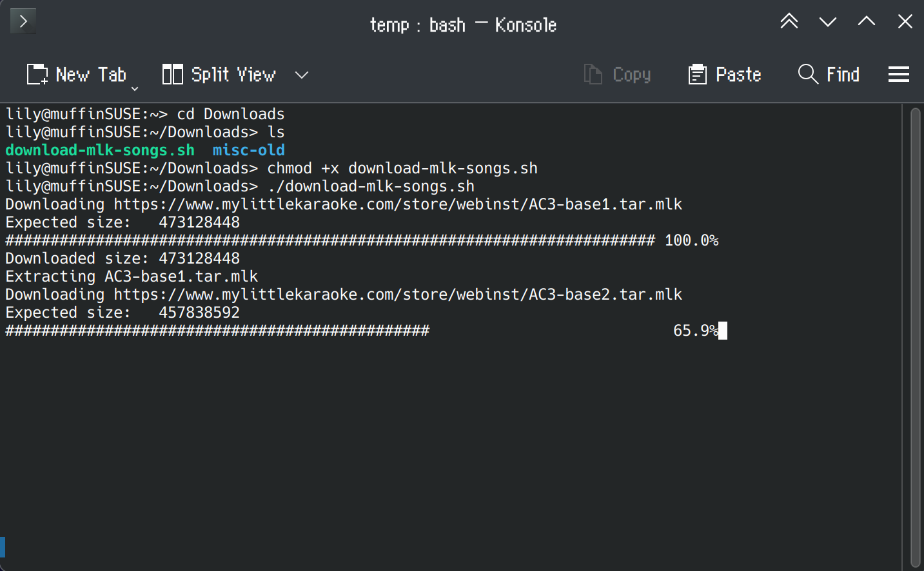Click the AC3-base1.tar.mlk download URL
The width and height of the screenshot is (924, 571).
coord(398,204)
